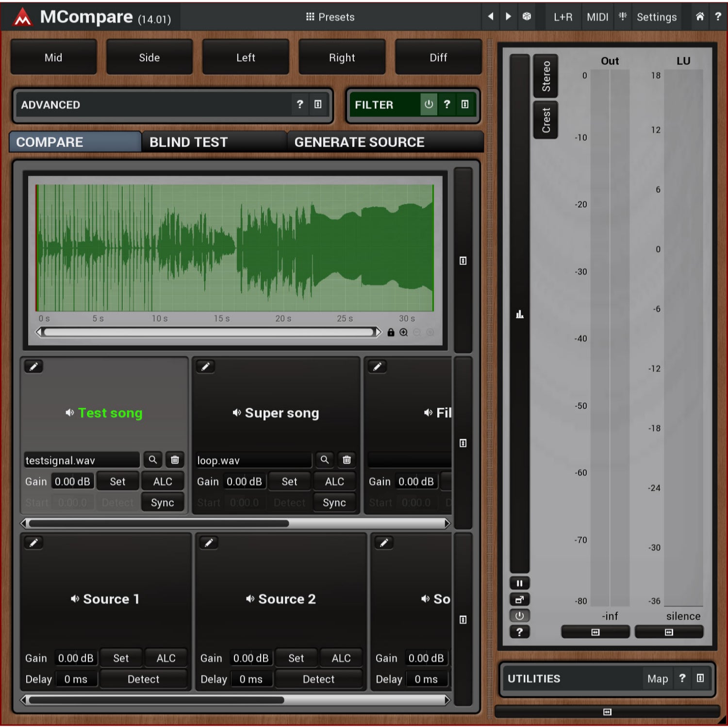Click Detect button for Source 1 delay
The width and height of the screenshot is (728, 728).
(x=143, y=679)
